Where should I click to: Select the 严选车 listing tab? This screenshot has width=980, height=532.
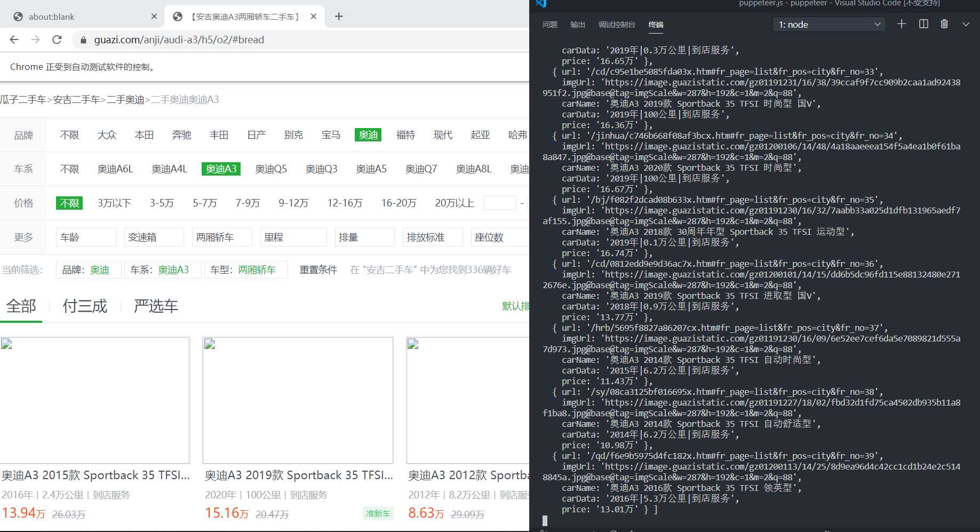tap(156, 306)
